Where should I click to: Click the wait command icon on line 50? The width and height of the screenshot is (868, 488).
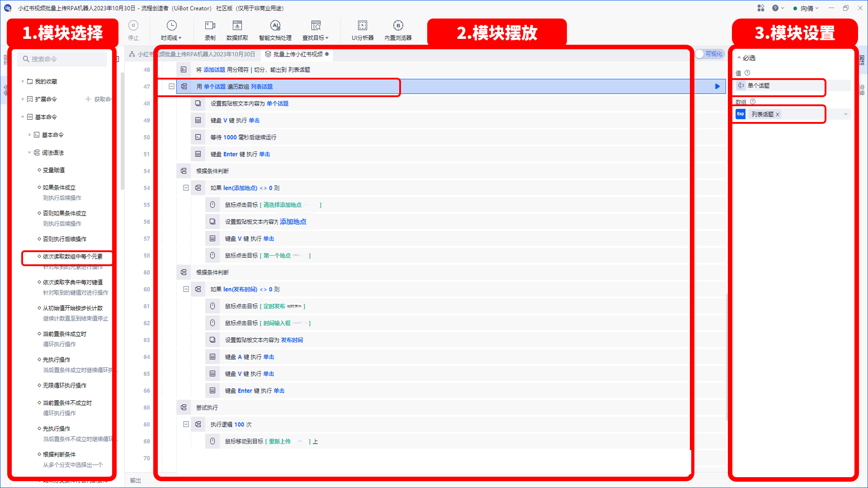point(198,137)
